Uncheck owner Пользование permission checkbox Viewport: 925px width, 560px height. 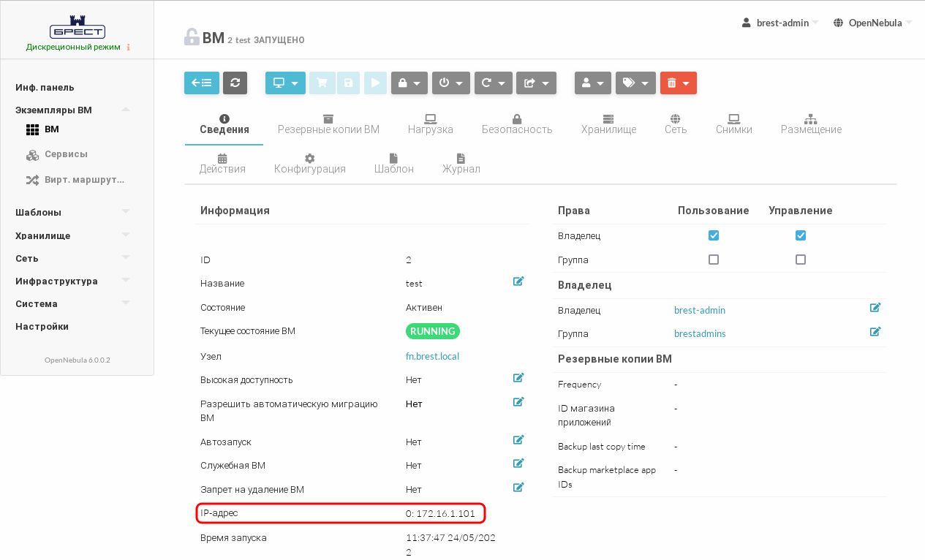pos(714,235)
